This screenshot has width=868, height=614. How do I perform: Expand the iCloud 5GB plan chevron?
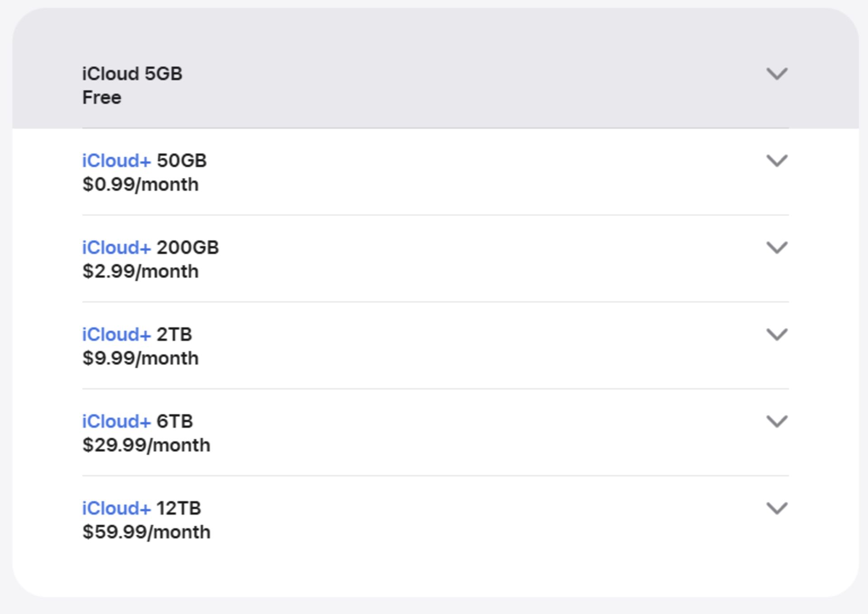(x=777, y=74)
